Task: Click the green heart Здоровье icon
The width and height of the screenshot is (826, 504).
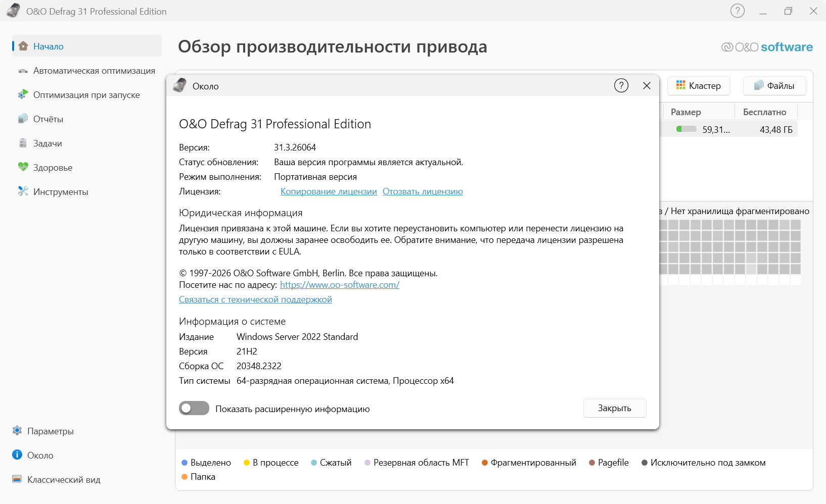Action: 23,167
